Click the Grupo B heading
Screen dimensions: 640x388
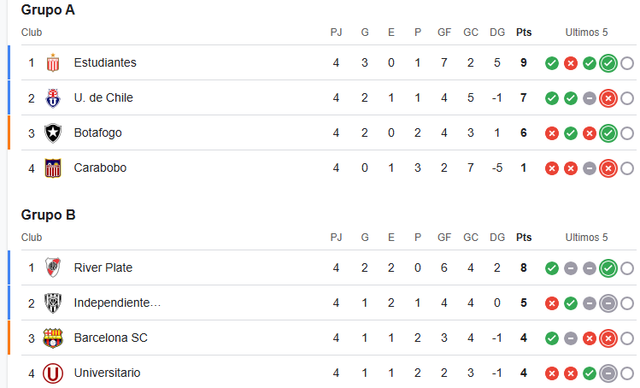click(x=48, y=215)
